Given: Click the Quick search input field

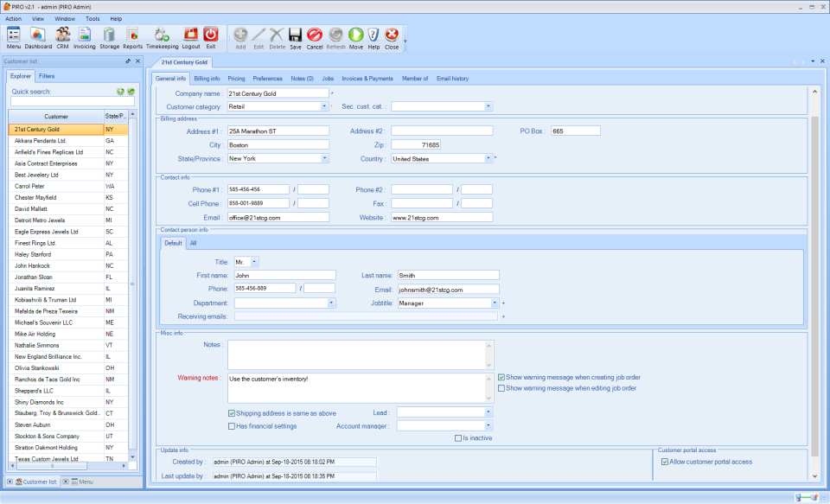Looking at the screenshot, I should (x=73, y=102).
